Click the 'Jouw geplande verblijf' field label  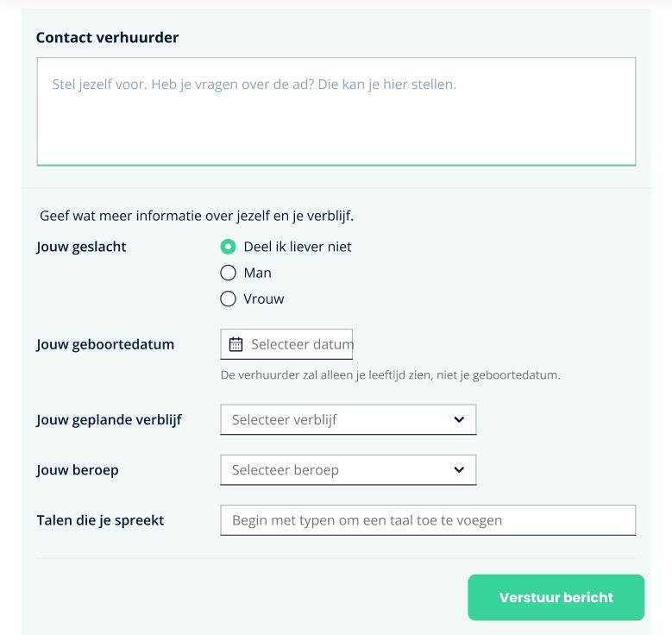(109, 420)
